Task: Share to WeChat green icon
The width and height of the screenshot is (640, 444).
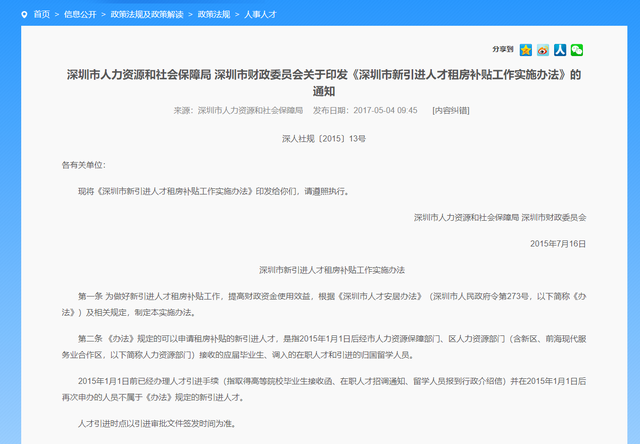Action: 577,50
